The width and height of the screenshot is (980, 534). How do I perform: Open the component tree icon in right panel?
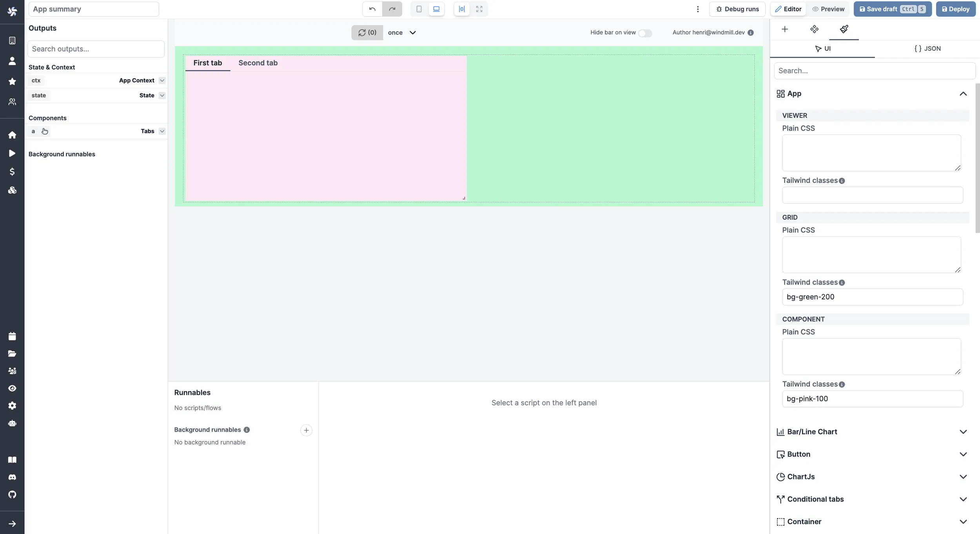814,29
